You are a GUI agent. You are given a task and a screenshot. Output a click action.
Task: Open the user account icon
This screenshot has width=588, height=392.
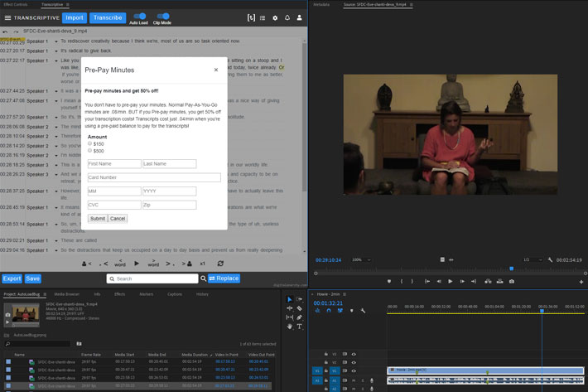point(299,17)
